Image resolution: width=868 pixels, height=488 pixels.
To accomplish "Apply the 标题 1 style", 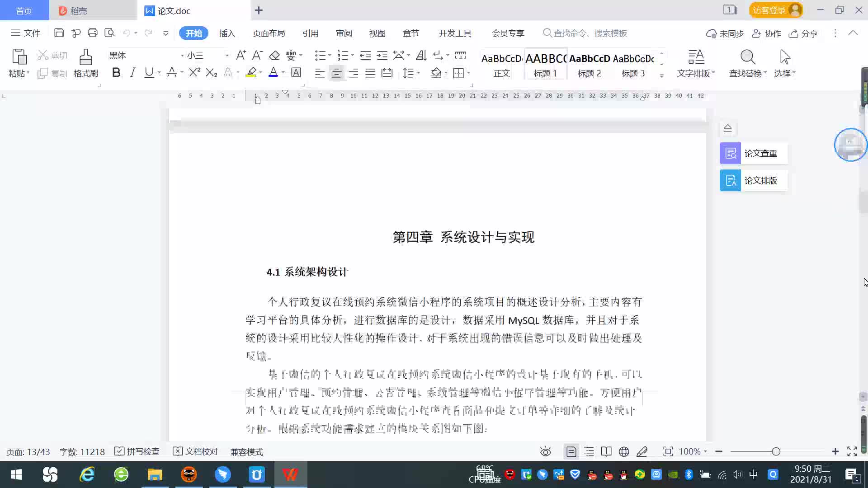I will coord(546,64).
